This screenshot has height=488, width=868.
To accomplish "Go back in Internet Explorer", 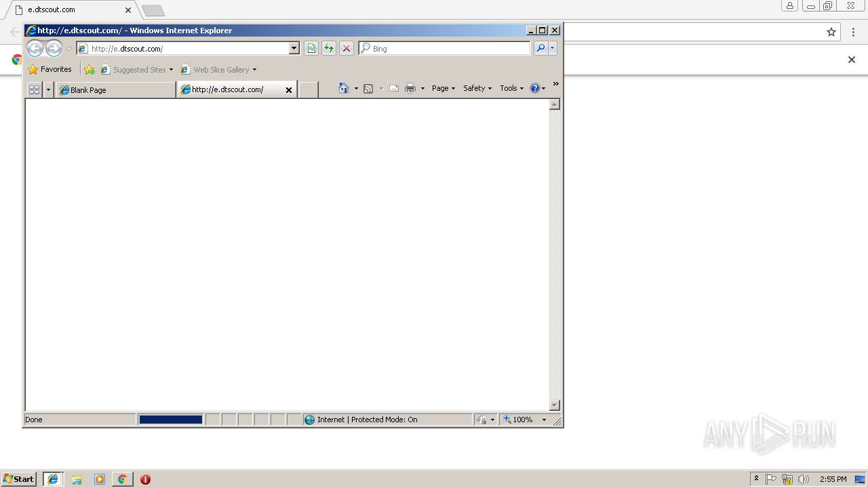I will [35, 48].
